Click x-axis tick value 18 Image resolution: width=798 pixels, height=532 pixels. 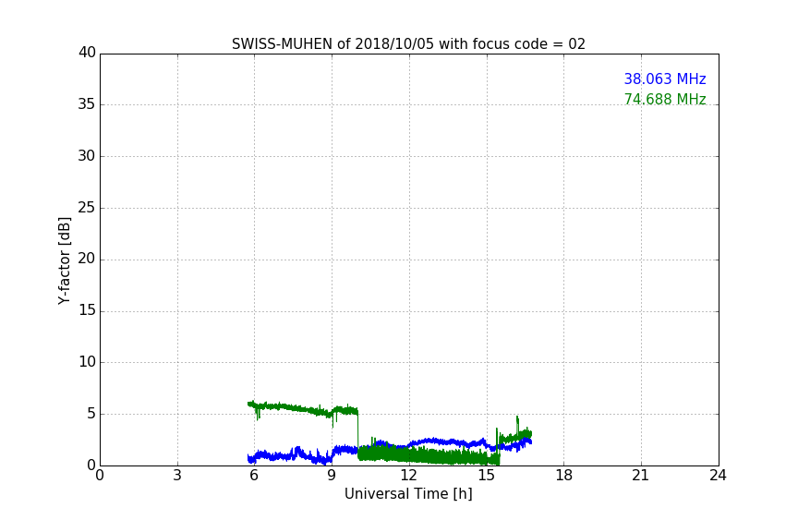(x=563, y=476)
